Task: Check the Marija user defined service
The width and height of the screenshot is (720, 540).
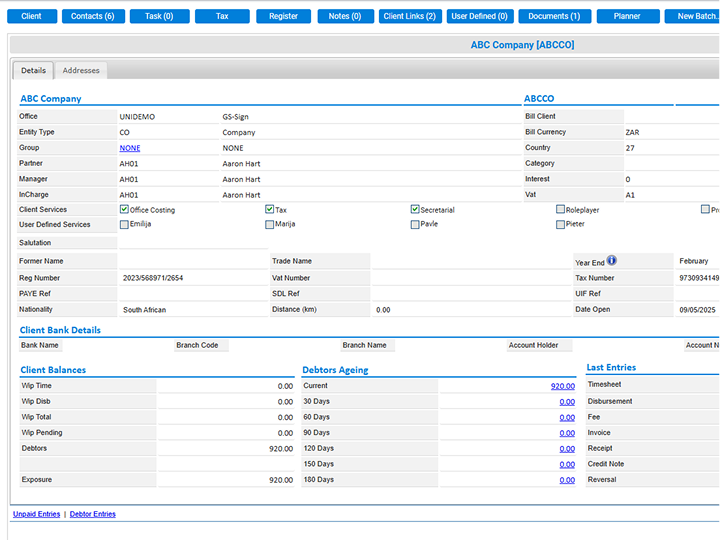Action: pyautogui.click(x=270, y=225)
